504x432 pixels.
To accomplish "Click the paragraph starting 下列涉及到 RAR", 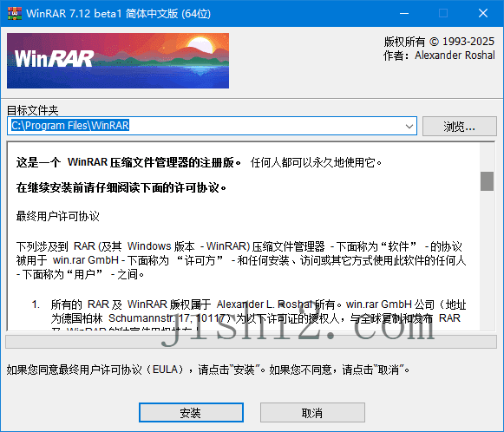I will tap(241, 260).
